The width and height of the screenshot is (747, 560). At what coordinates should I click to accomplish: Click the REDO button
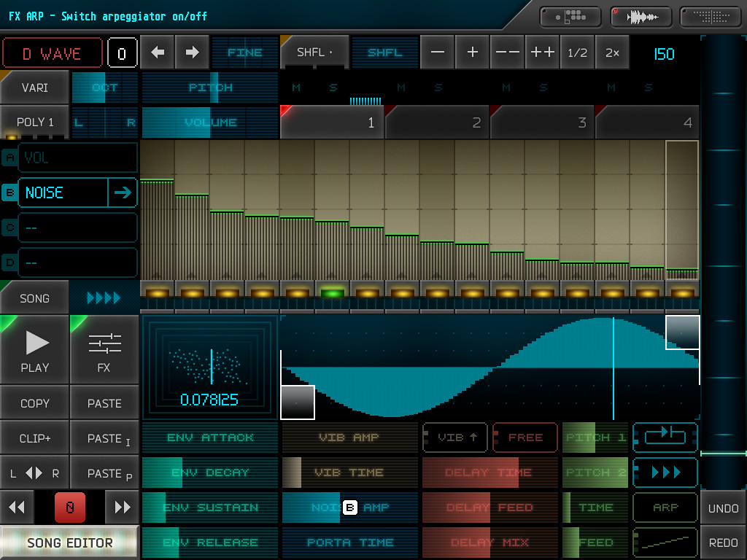tap(723, 542)
